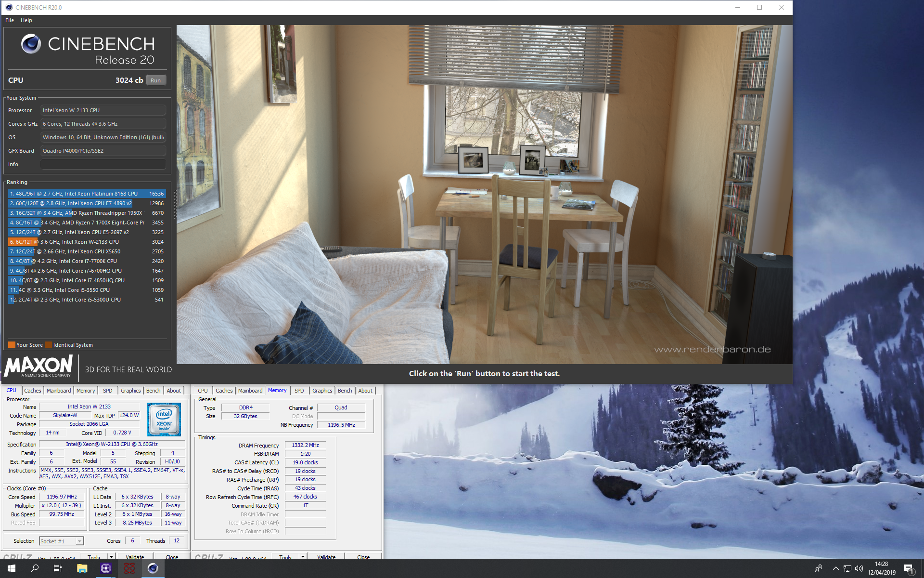Show hidden system tray icons
924x578 pixels.
(x=835, y=568)
